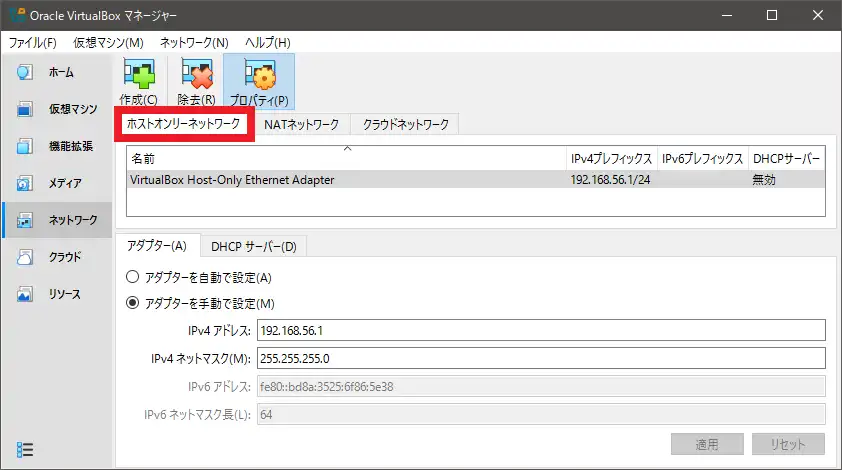Click the list toggle icon at sidebar bottom
Image resolution: width=842 pixels, height=470 pixels.
pyautogui.click(x=25, y=450)
